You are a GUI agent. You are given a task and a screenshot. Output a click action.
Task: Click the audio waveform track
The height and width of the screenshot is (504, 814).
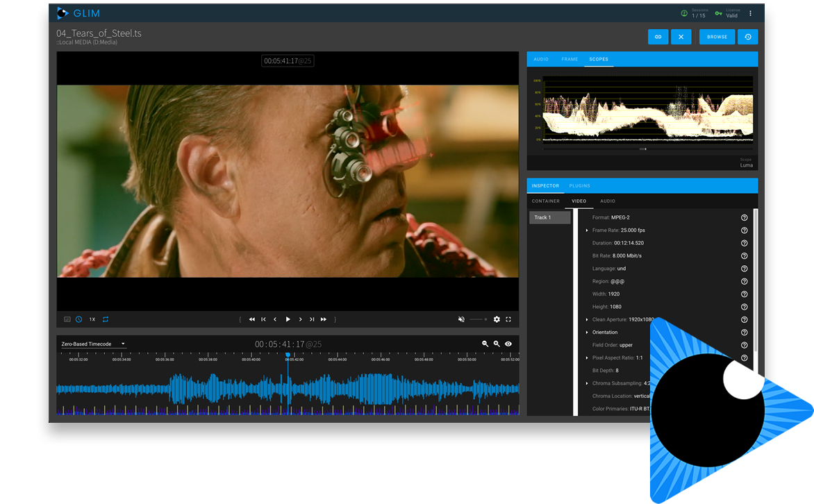tap(288, 389)
